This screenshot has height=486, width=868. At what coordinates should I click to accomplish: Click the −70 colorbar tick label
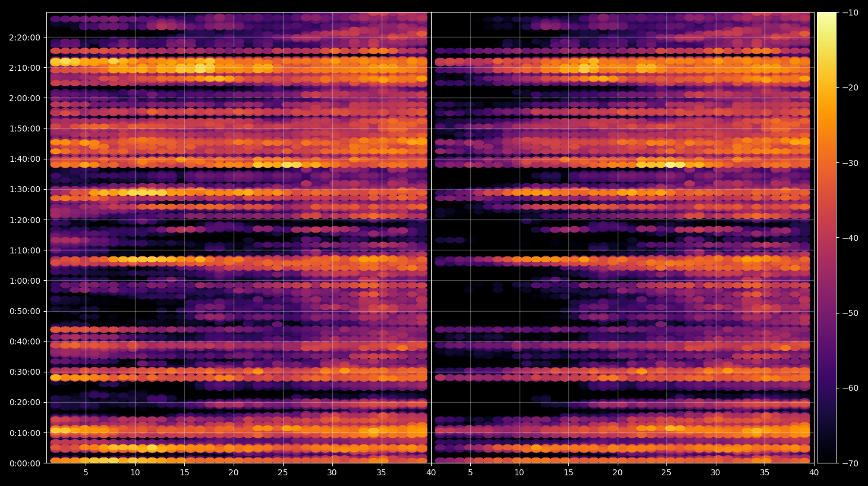[x=850, y=463]
